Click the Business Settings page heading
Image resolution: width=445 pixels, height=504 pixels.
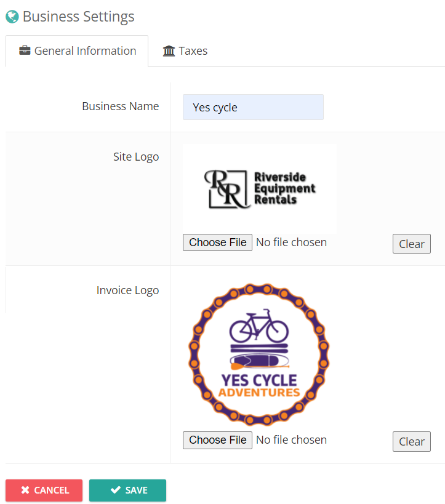click(x=78, y=17)
